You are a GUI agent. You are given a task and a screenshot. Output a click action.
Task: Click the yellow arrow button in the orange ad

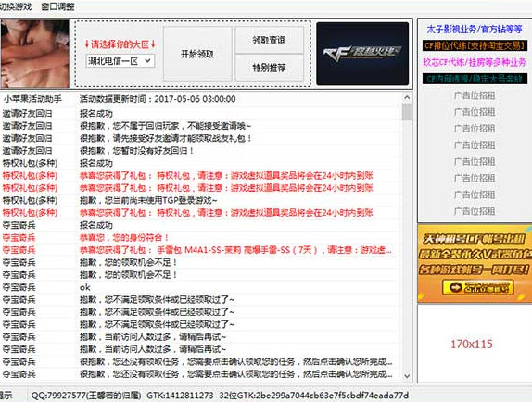point(477,287)
